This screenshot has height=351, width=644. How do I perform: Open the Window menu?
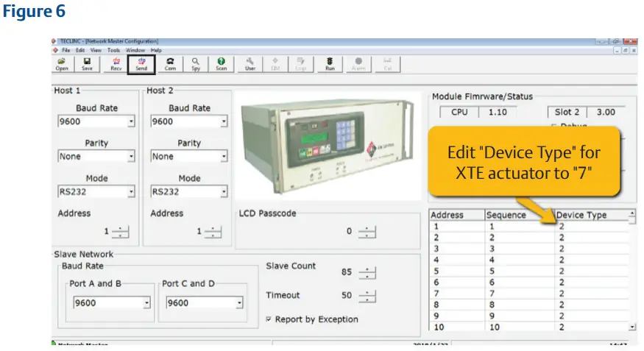click(135, 50)
